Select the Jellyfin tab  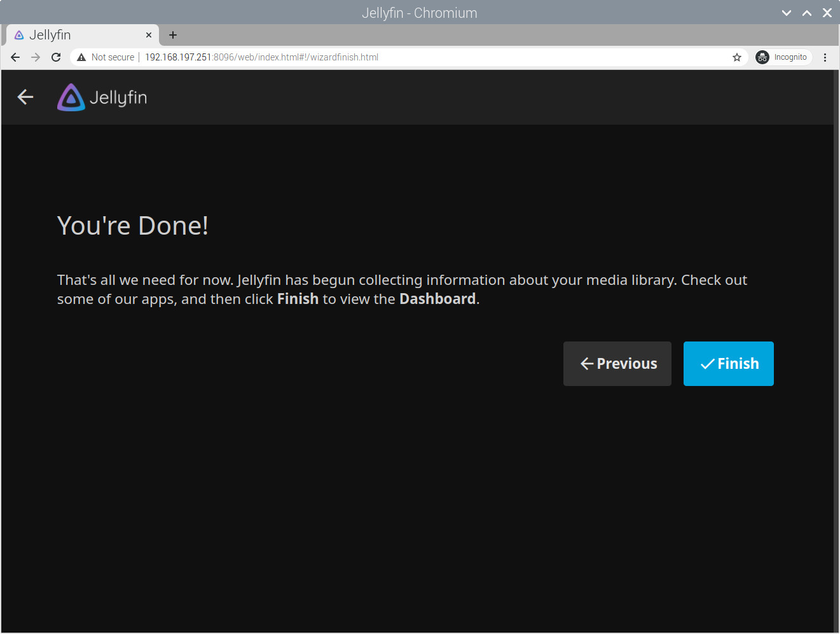[x=83, y=36]
